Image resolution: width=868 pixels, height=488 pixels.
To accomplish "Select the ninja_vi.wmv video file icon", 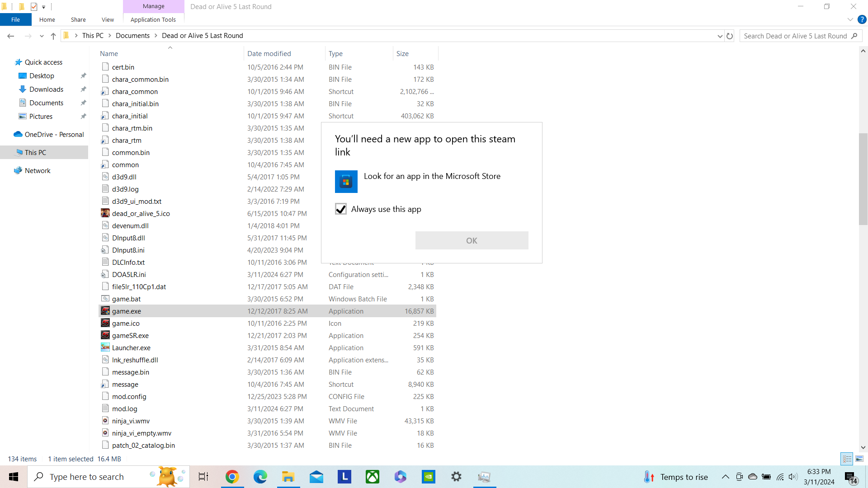I will [x=105, y=421].
